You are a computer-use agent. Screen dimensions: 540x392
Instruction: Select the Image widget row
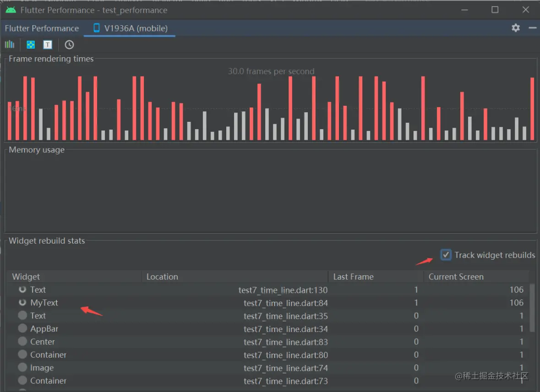pyautogui.click(x=267, y=368)
